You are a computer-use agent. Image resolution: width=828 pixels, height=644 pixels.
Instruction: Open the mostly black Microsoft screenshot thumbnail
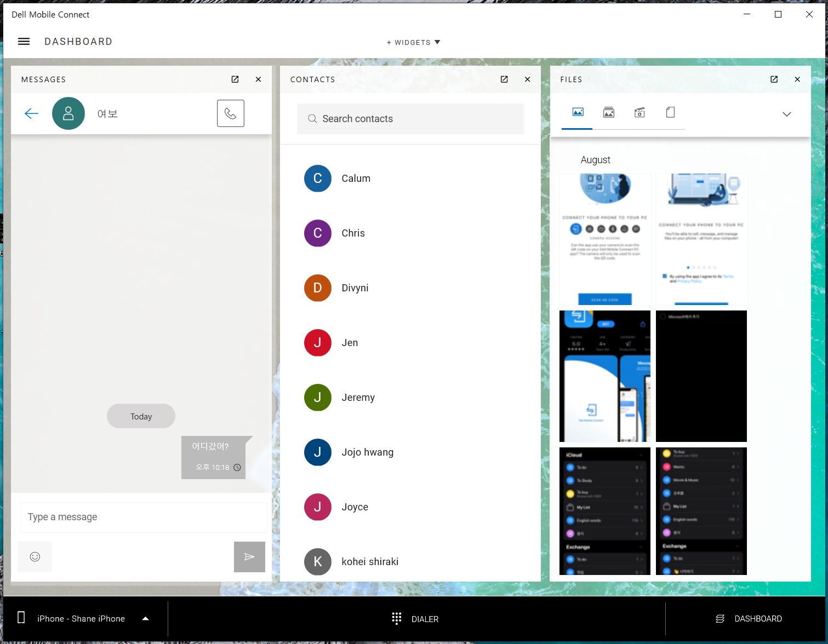point(701,376)
